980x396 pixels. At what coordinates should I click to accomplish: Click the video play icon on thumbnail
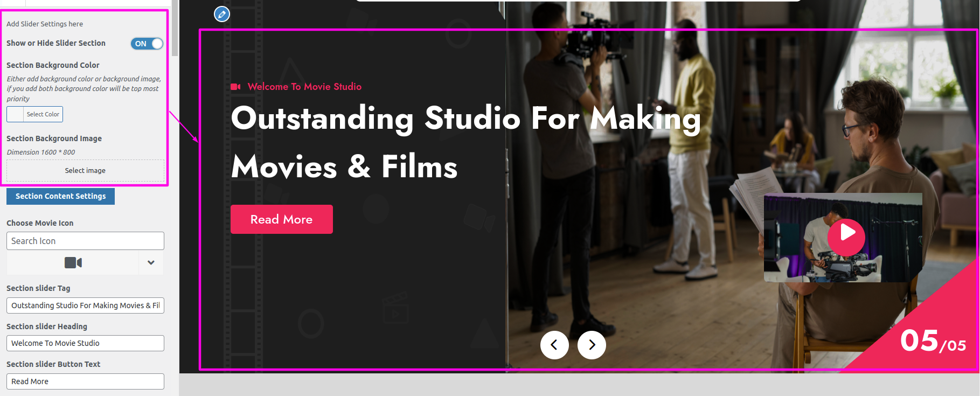[846, 237]
